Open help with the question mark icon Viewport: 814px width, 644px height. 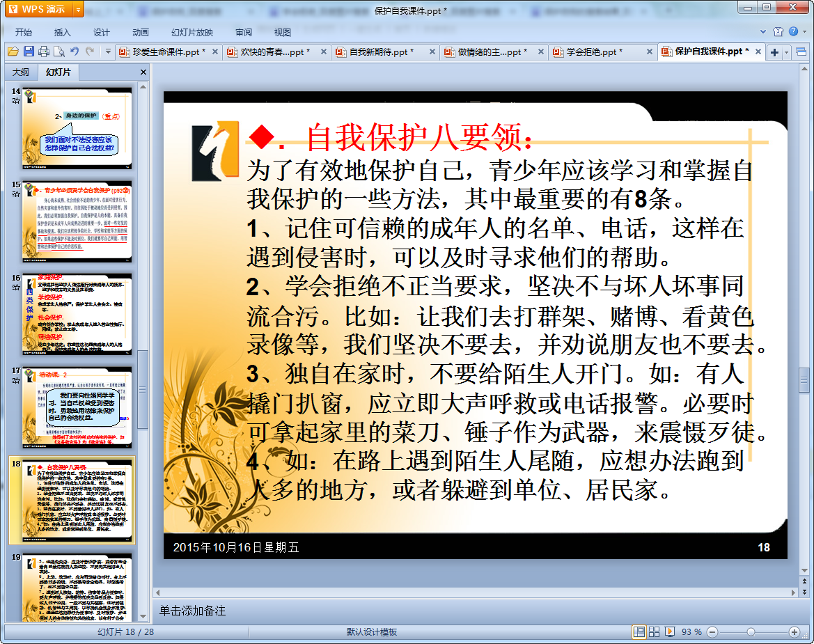pyautogui.click(x=793, y=31)
